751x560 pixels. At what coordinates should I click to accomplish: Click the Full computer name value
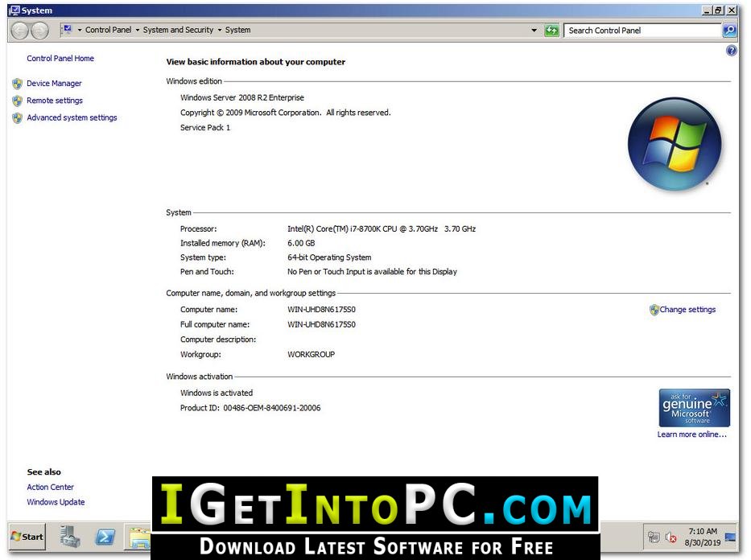pos(321,324)
